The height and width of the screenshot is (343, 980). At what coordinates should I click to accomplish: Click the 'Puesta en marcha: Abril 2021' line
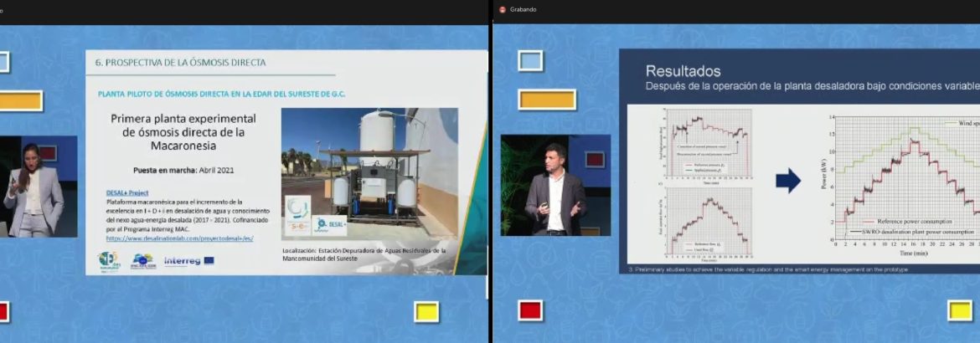(183, 170)
